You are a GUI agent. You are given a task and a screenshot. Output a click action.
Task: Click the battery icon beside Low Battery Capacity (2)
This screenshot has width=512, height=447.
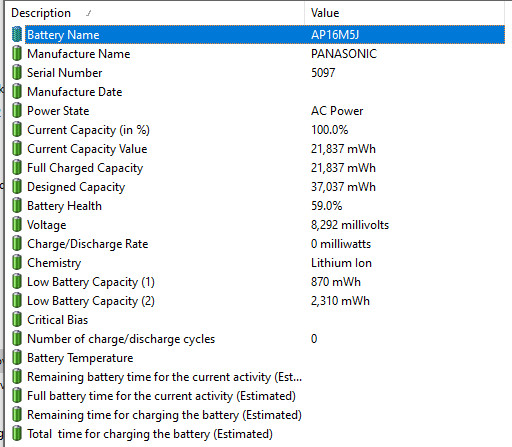point(17,300)
